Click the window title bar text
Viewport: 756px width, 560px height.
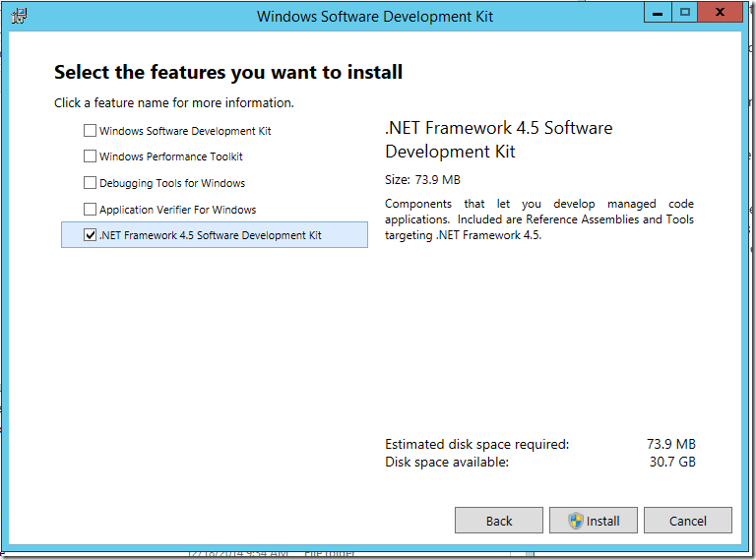point(374,16)
